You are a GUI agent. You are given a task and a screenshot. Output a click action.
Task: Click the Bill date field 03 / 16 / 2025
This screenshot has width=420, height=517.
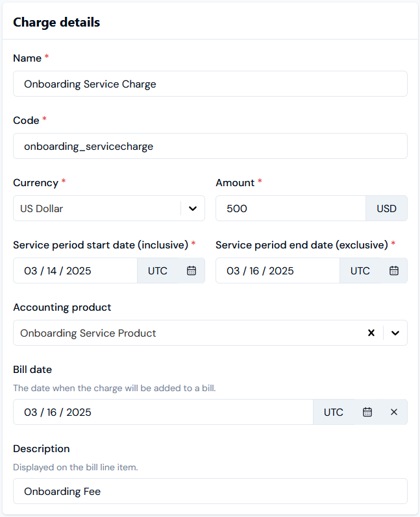(x=163, y=412)
